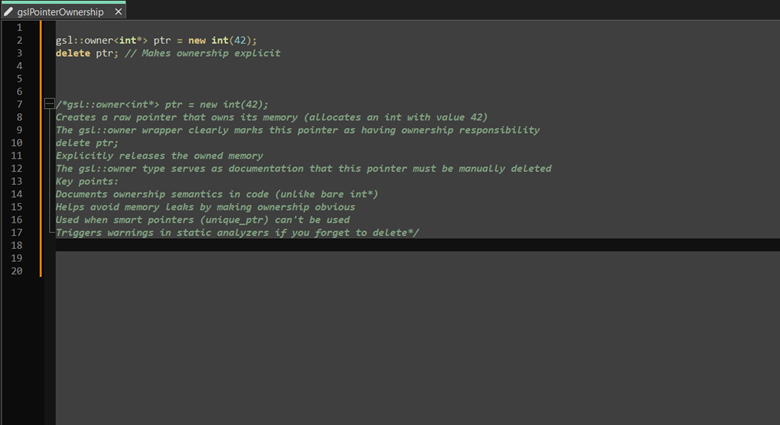780x425 pixels.
Task: Place cursor on empty line 18
Action: pyautogui.click(x=300, y=245)
